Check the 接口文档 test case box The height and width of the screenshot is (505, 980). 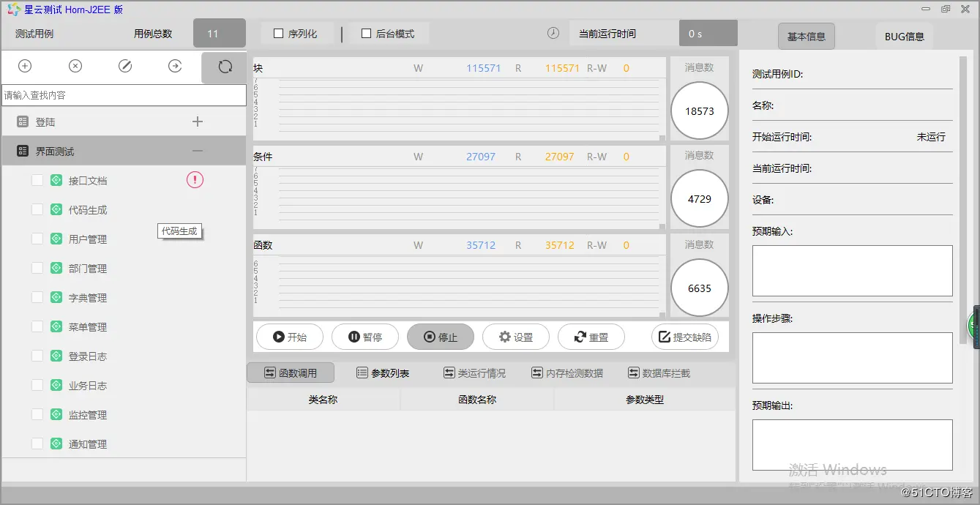click(37, 180)
